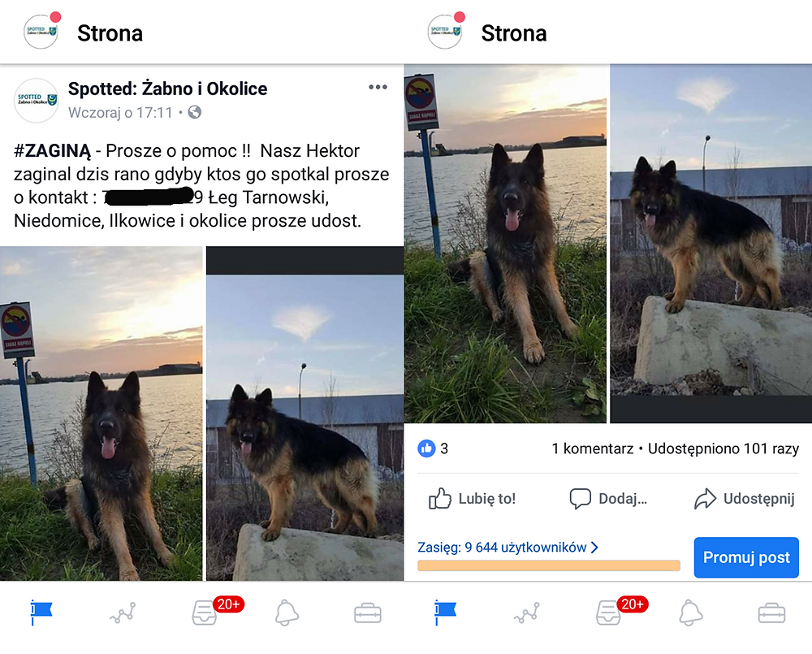Open the sitting dog photo by the lake, left screen

point(101,414)
